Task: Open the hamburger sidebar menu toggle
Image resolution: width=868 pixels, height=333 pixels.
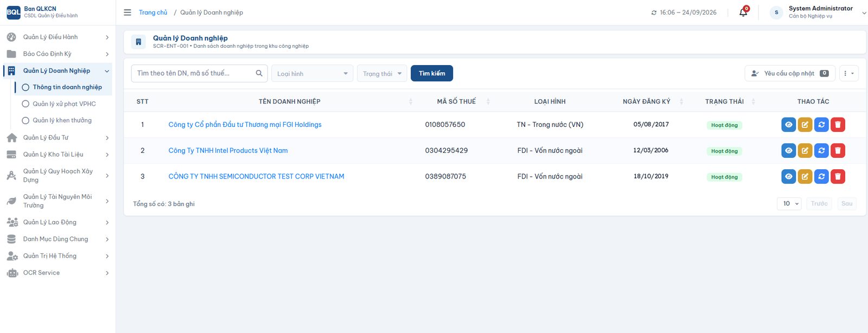Action: [127, 12]
